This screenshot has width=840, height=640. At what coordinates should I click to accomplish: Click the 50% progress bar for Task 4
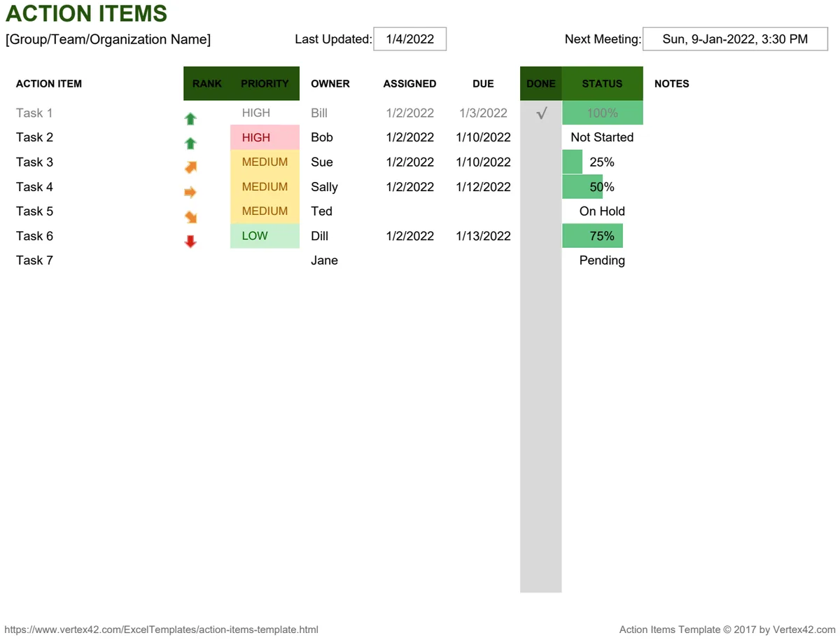(x=582, y=187)
